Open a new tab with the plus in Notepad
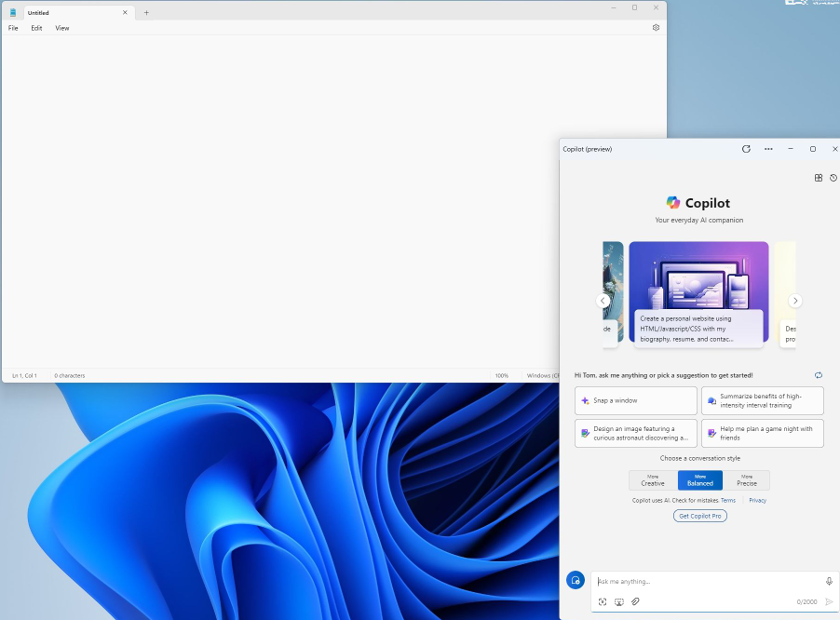Viewport: 840px width, 620px height. [x=146, y=12]
